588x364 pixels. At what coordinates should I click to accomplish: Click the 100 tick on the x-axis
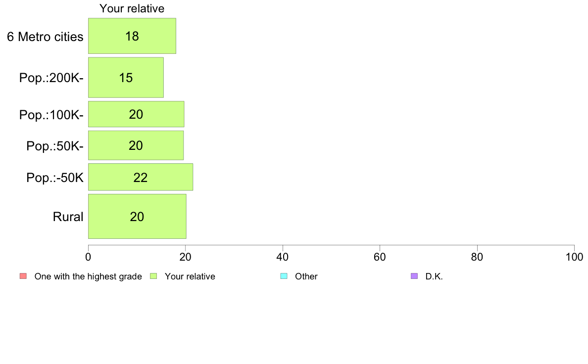click(575, 257)
